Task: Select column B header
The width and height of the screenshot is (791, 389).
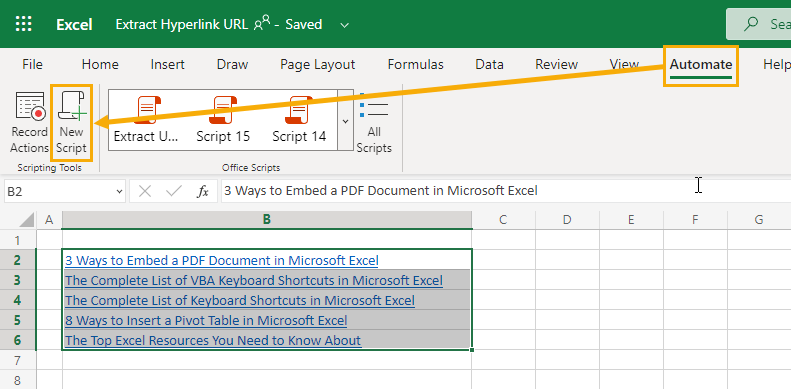Action: (267, 219)
